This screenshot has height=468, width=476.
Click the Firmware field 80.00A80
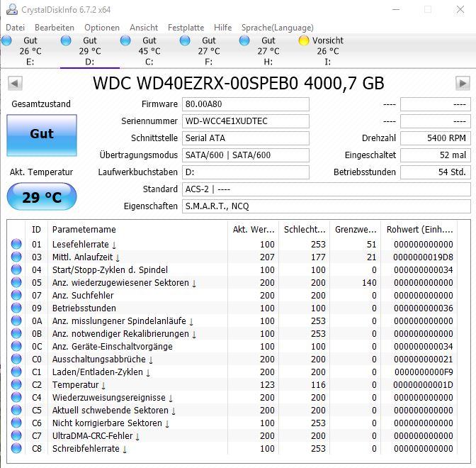coord(246,104)
